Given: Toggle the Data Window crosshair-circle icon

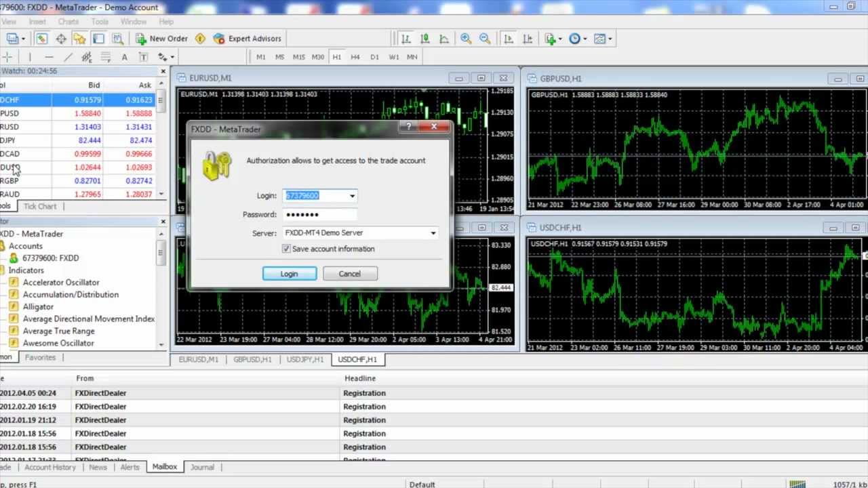Looking at the screenshot, I should coord(60,39).
